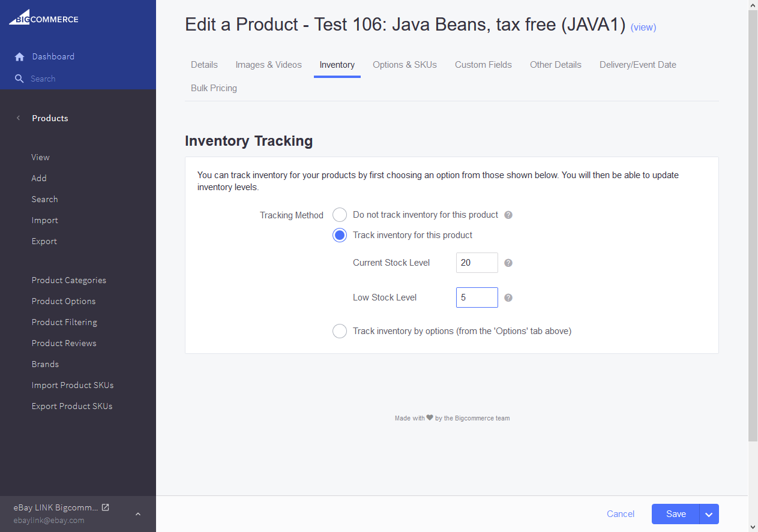Open the Options & SKUs tab
The image size is (758, 532).
(405, 65)
